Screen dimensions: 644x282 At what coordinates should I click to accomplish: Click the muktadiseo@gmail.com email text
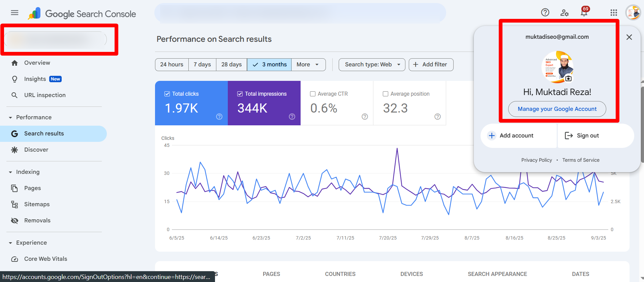(557, 37)
